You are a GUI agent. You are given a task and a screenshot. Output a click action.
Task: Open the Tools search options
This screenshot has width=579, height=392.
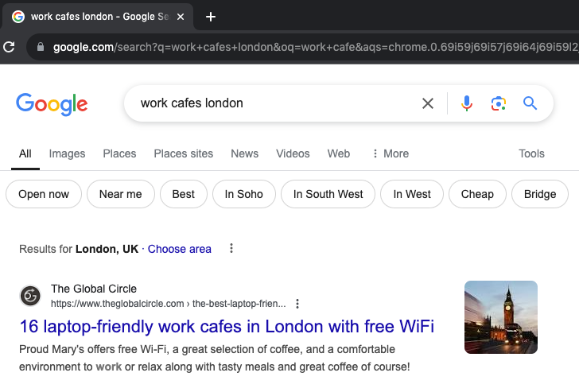point(531,153)
